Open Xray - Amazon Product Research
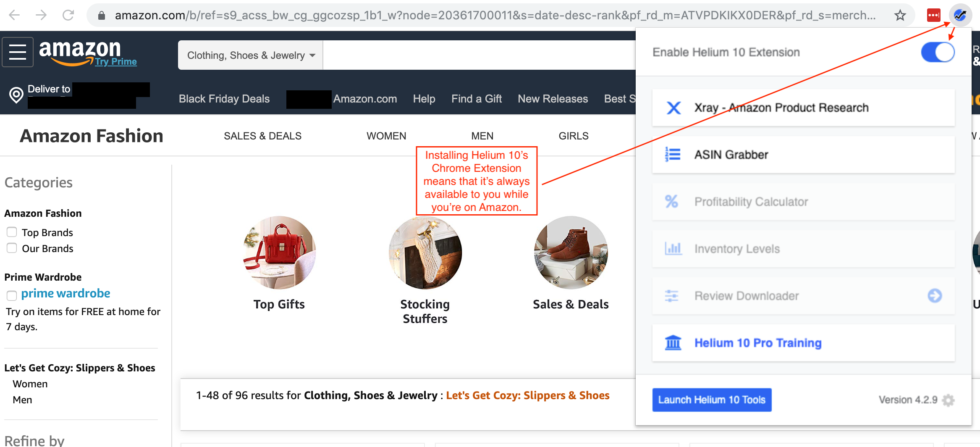Image resolution: width=980 pixels, height=447 pixels. (803, 108)
